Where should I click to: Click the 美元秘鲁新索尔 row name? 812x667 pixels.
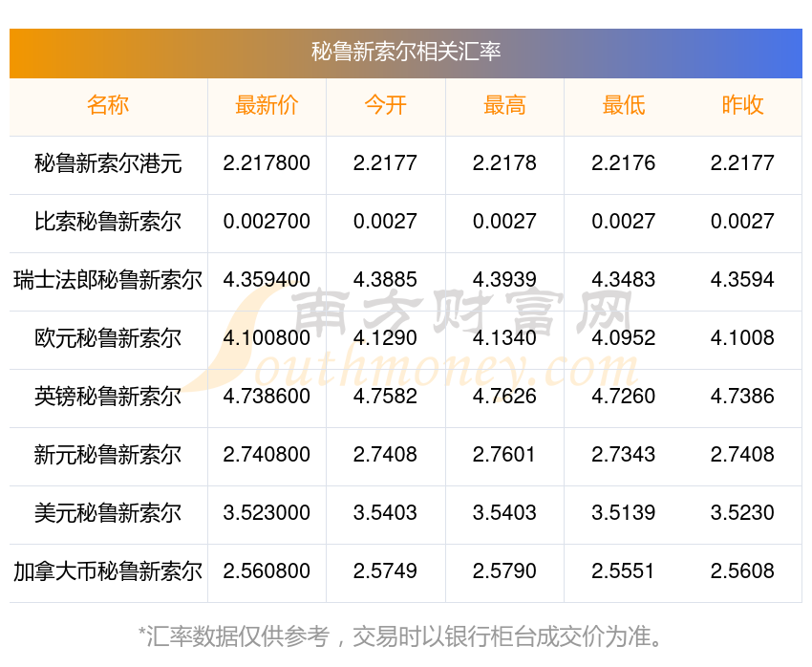pyautogui.click(x=108, y=513)
